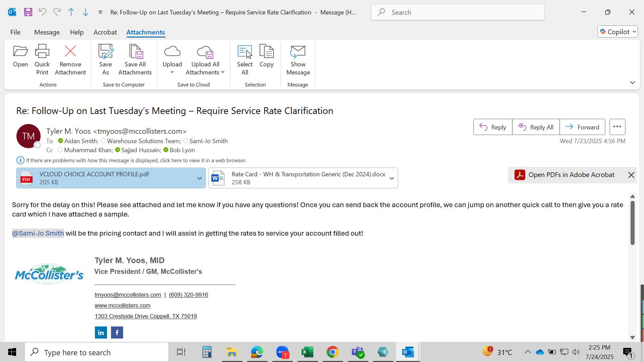Screen dimensions: 644x362
Task: Go to next item with down arrow
Action: (86, 12)
